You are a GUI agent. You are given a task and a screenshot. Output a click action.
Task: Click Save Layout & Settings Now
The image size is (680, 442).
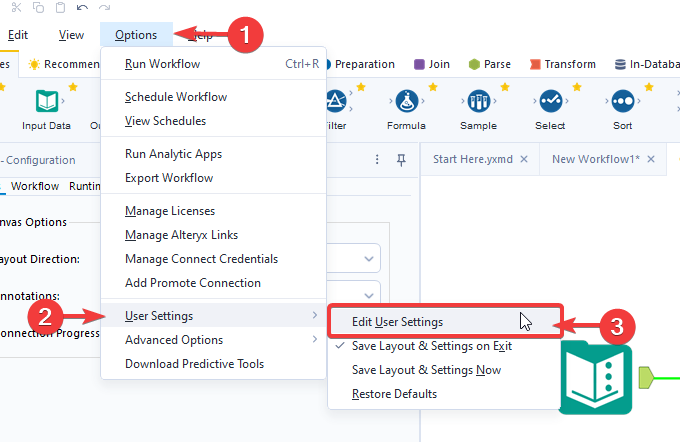[444, 370]
